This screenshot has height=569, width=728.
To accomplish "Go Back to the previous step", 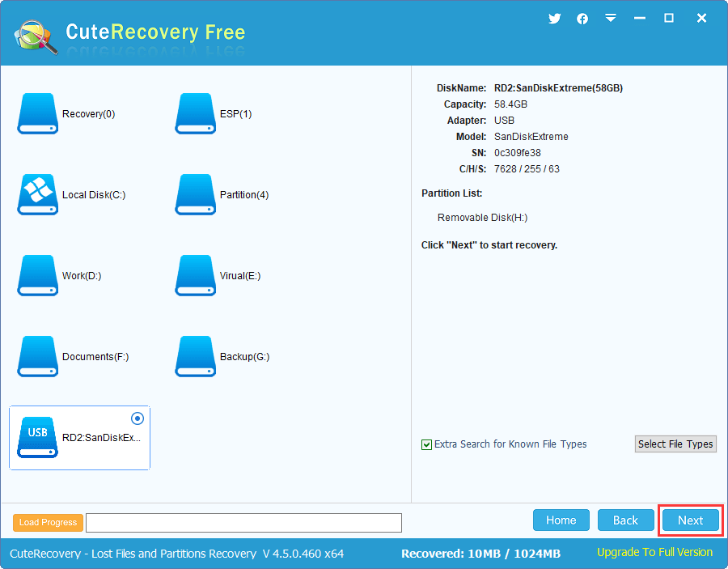I will [x=625, y=520].
